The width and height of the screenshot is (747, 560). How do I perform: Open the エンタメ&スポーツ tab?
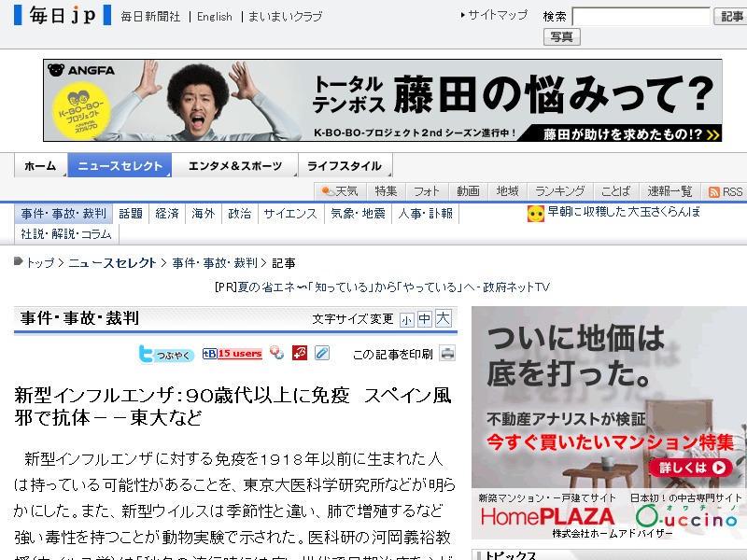click(x=235, y=166)
